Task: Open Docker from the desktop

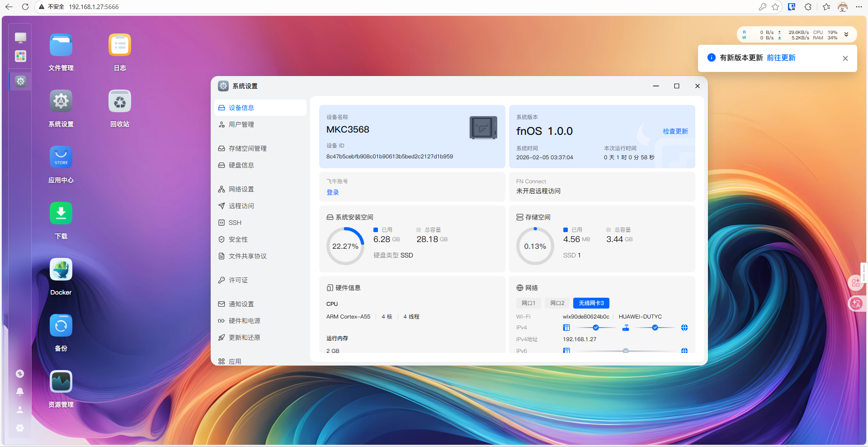Action: [x=61, y=269]
